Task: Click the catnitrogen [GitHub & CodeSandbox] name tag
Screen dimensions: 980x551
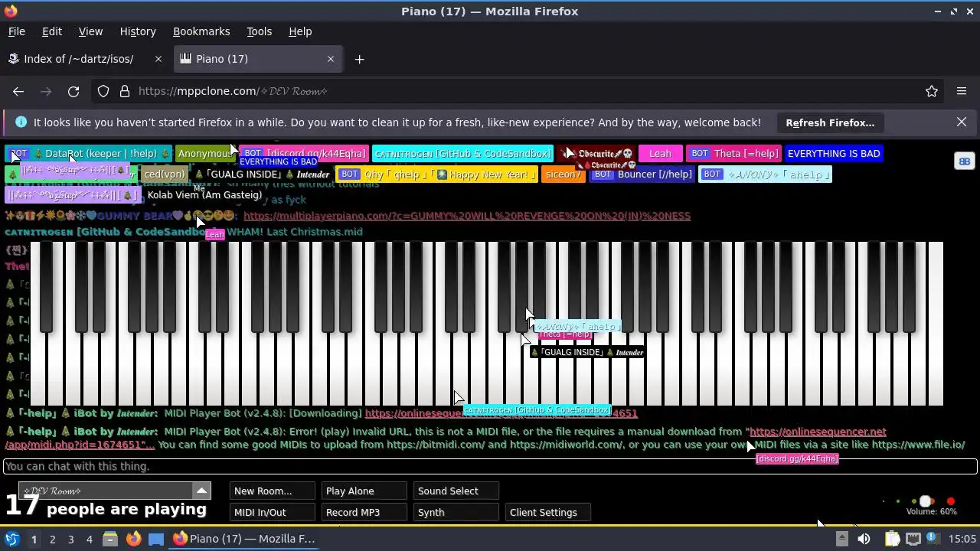Action: tap(463, 154)
